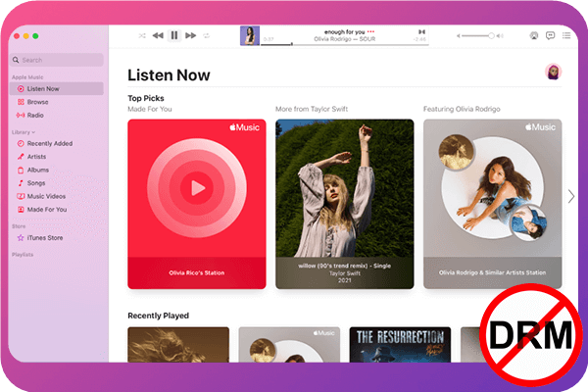
Task: Click the Music Videos icon
Action: click(x=21, y=196)
